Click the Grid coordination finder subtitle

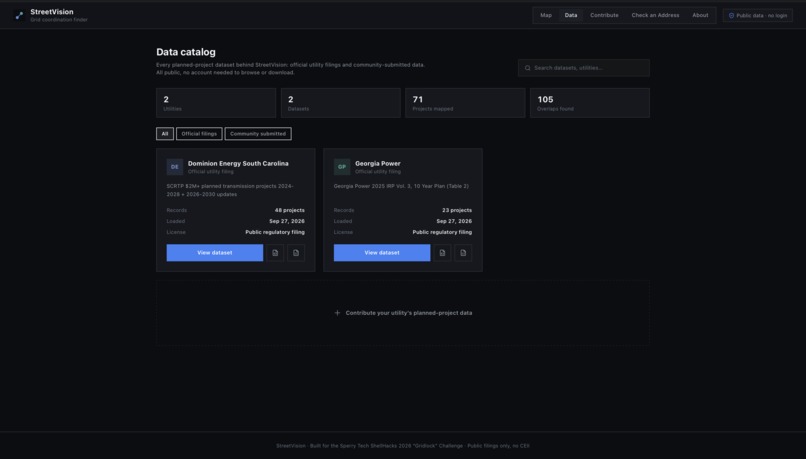59,20
